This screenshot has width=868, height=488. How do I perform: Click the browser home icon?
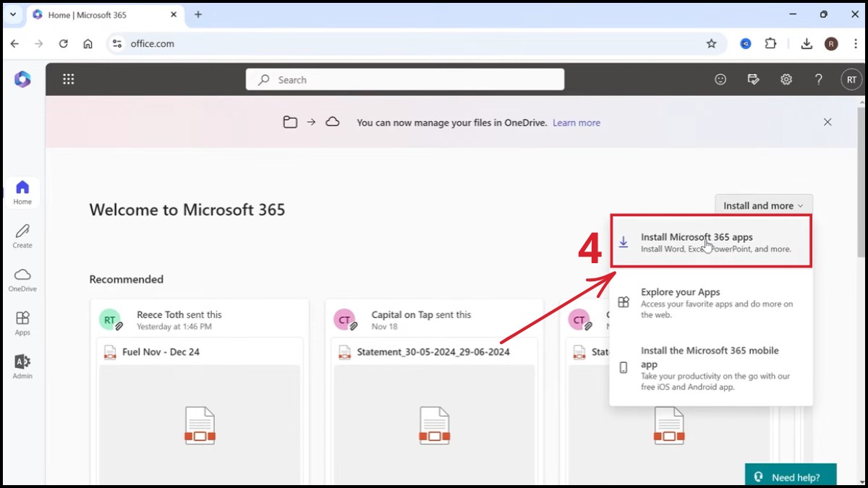coord(88,43)
